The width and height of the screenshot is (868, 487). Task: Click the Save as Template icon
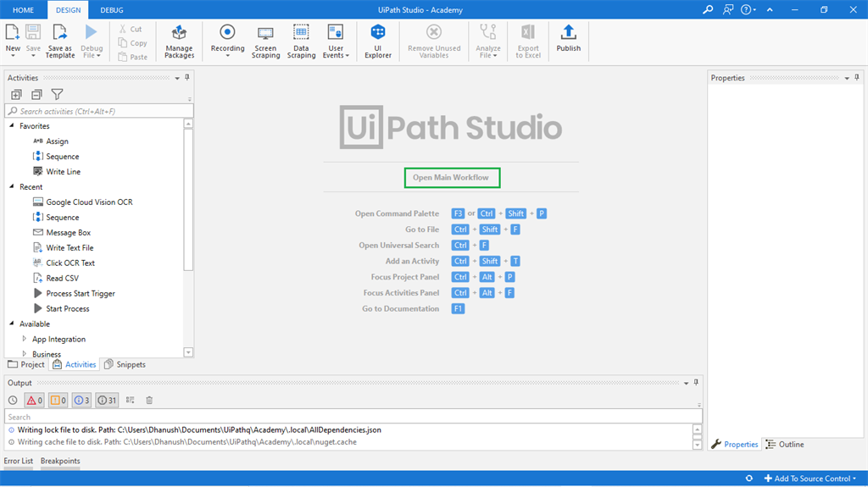(x=60, y=33)
